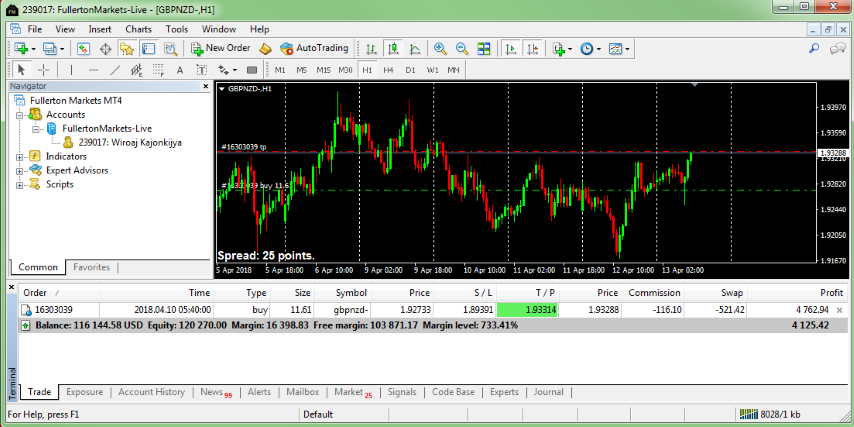854x427 pixels.
Task: Sort orders by the Profit column header
Action: (797, 292)
